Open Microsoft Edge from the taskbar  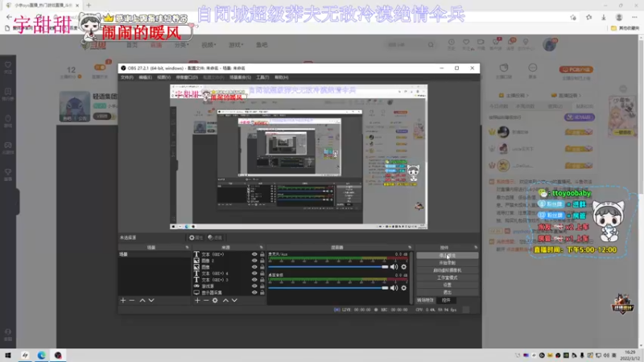click(42, 355)
